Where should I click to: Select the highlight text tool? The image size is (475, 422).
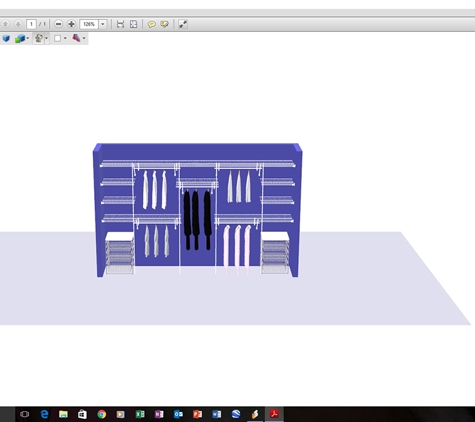tap(164, 24)
